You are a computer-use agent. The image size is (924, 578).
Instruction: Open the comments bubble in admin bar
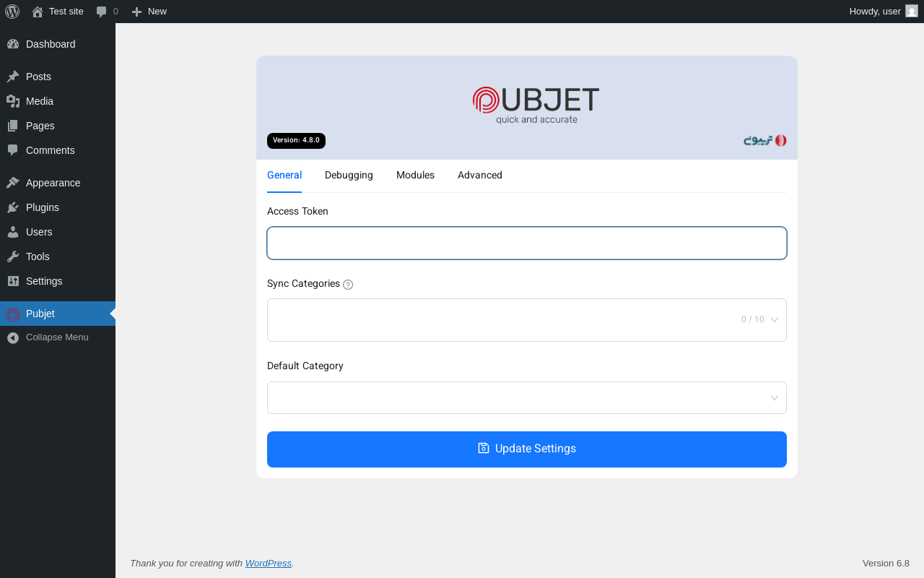click(x=102, y=12)
